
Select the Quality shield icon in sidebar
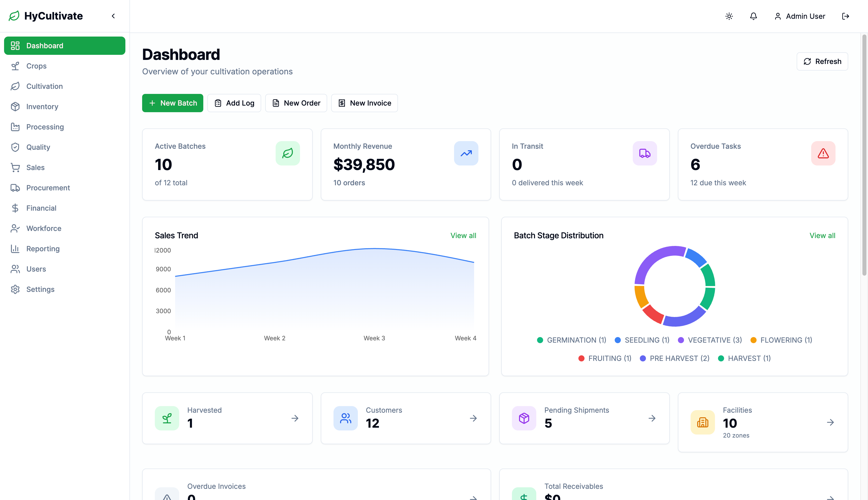tap(15, 147)
